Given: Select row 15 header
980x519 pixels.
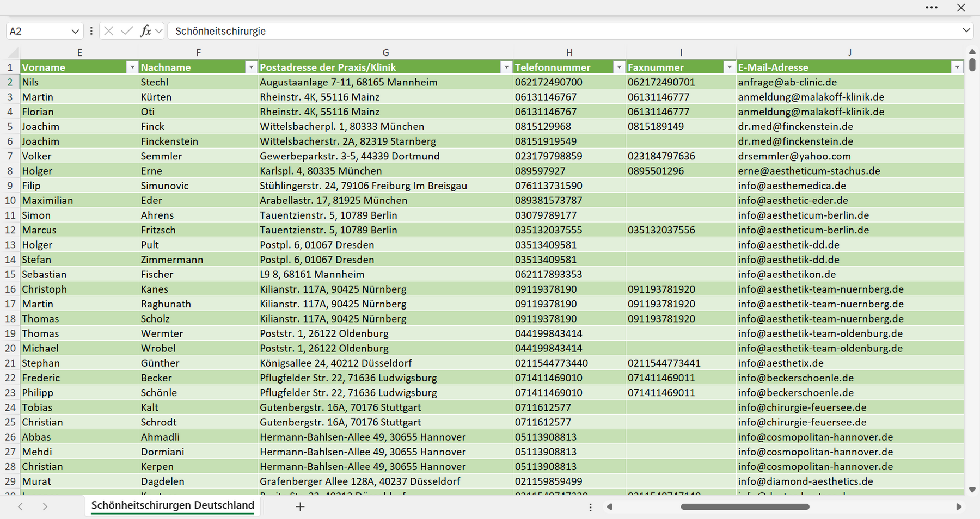Looking at the screenshot, I should tap(10, 274).
